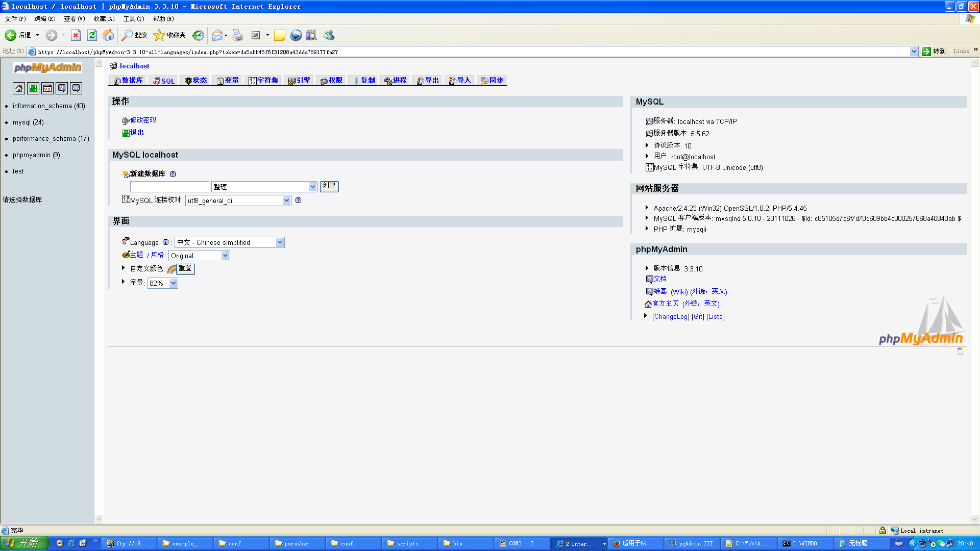This screenshot has width=980, height=551.
Task: Open the address bar history dropdown arrow
Action: pos(914,52)
